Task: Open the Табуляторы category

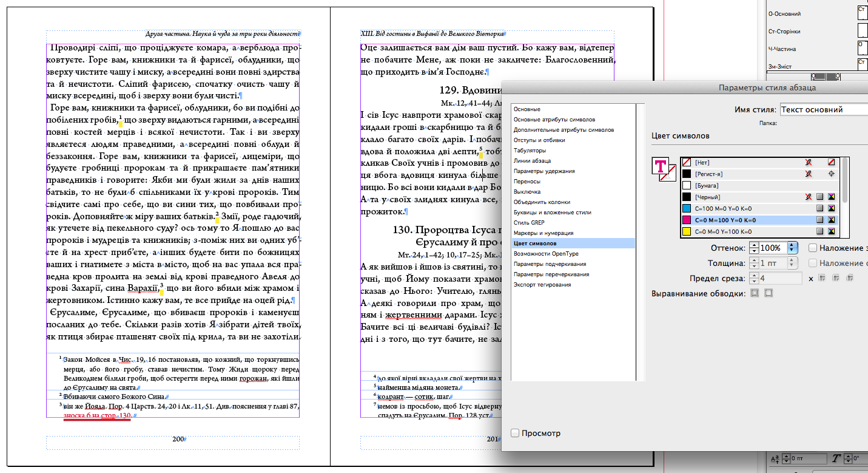Action: pos(573,151)
